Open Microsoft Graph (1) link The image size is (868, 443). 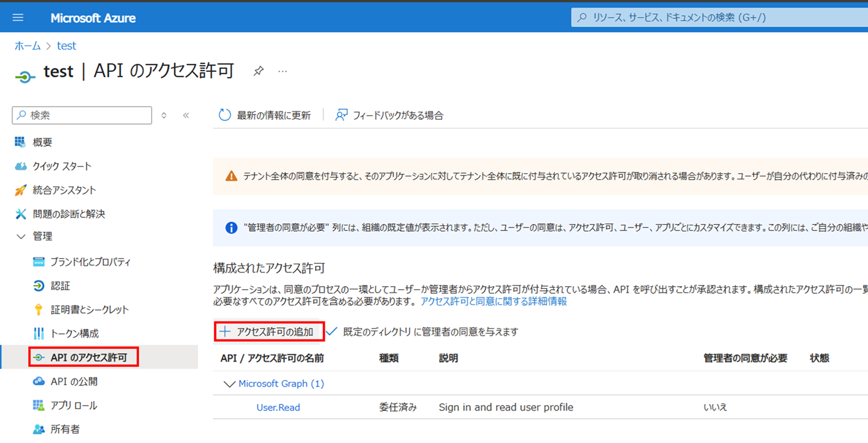coord(281,384)
